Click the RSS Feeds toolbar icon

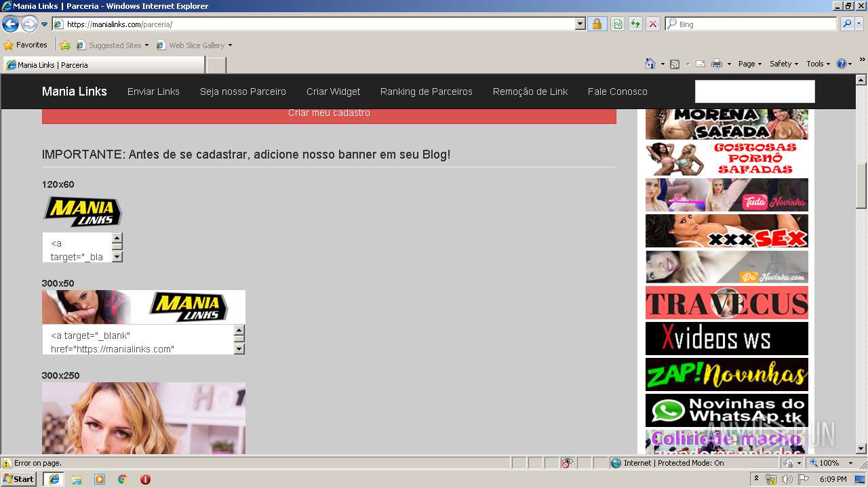675,64
